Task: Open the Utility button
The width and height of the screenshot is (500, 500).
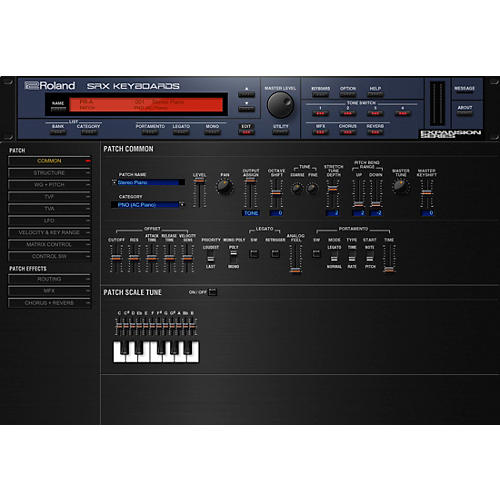Action: click(x=280, y=132)
